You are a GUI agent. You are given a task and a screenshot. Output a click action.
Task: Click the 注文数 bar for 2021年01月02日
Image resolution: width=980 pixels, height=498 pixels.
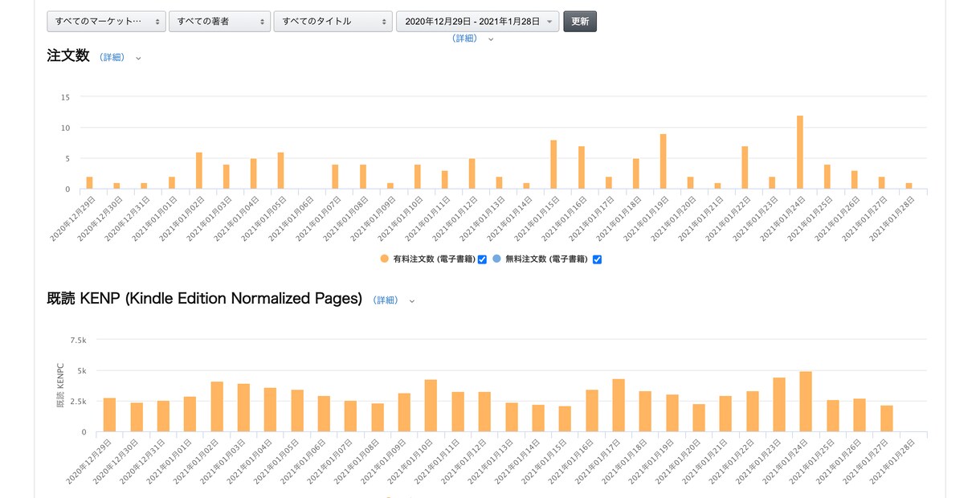pyautogui.click(x=198, y=171)
